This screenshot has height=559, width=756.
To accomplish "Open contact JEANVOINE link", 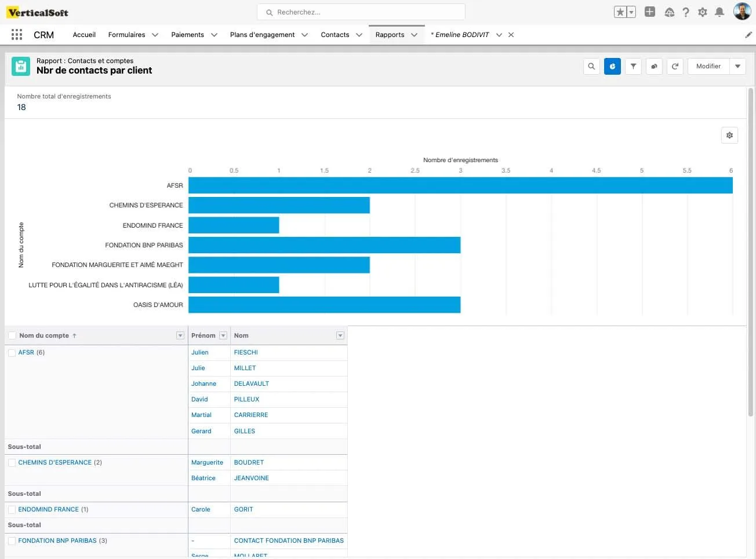I will [252, 478].
